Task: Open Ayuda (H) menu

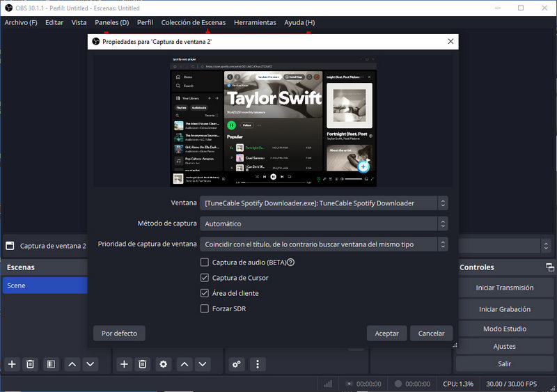Action: (299, 22)
